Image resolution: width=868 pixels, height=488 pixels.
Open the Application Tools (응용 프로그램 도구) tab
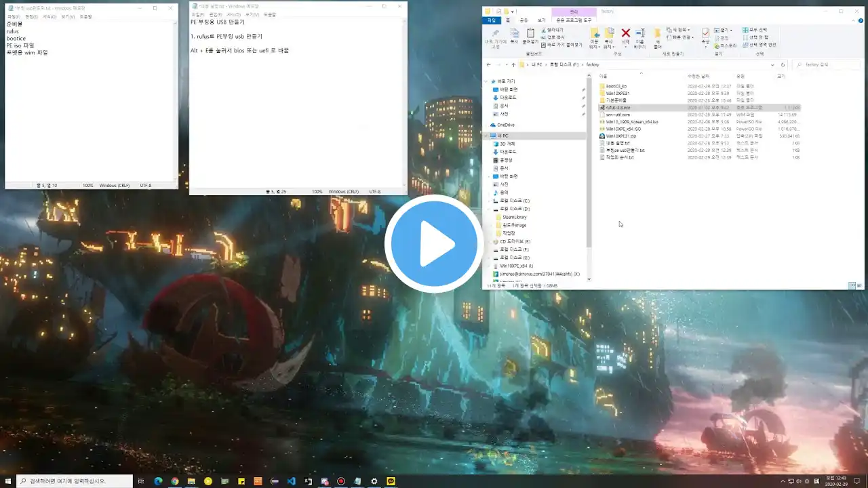tap(574, 20)
